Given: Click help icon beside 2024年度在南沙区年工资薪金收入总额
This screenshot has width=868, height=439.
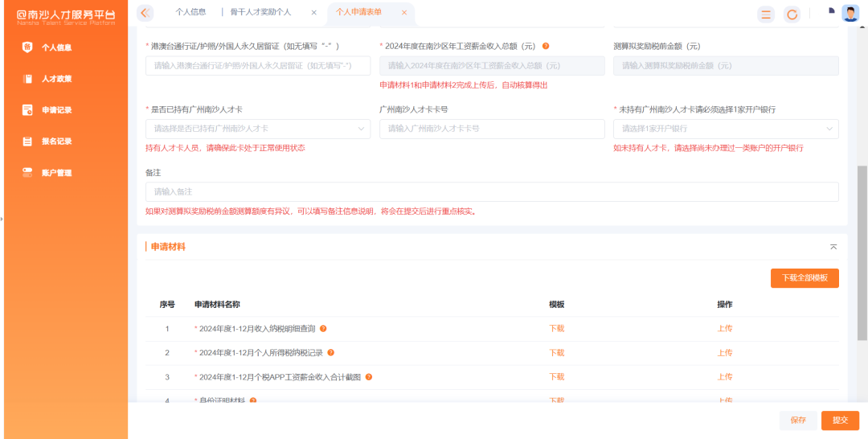Looking at the screenshot, I should pyautogui.click(x=546, y=47).
